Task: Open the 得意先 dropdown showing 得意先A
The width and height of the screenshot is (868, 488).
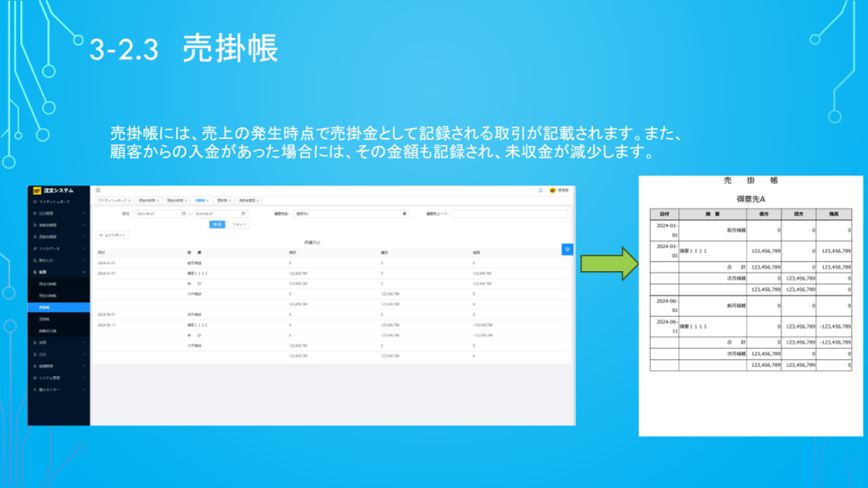Action: pyautogui.click(x=350, y=213)
